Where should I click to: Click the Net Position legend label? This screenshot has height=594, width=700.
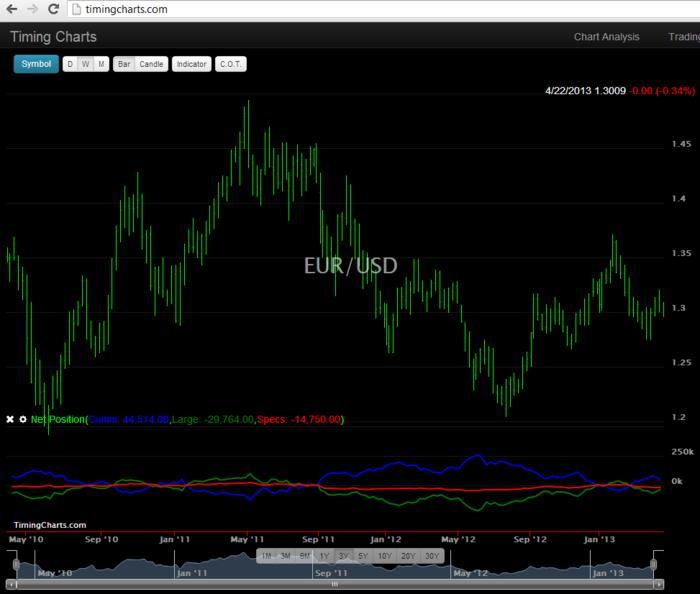click(x=58, y=420)
